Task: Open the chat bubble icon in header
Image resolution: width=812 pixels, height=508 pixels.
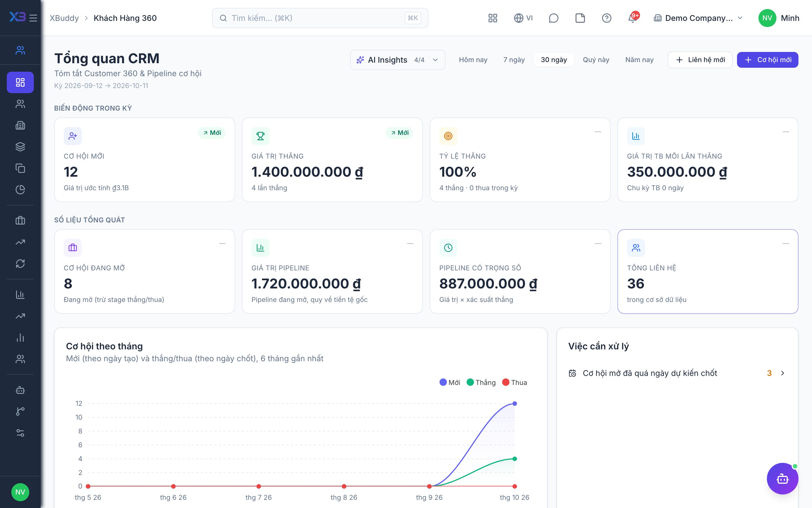Action: 553,18
